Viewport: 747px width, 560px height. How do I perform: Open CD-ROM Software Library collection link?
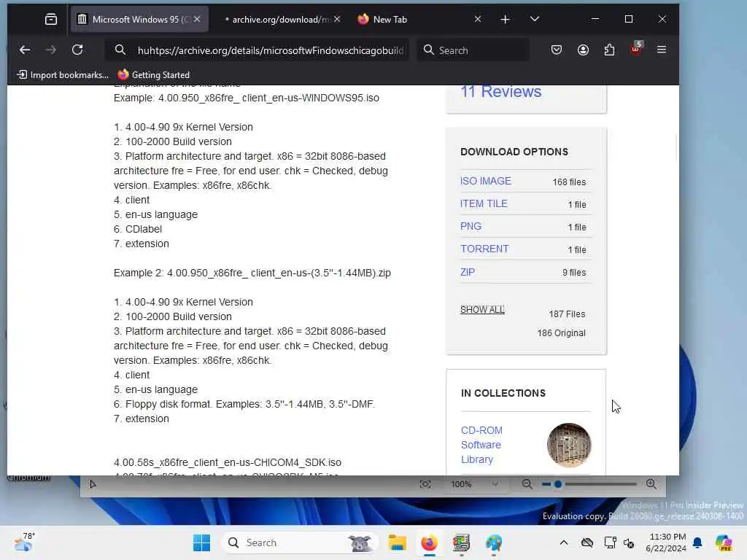click(481, 445)
